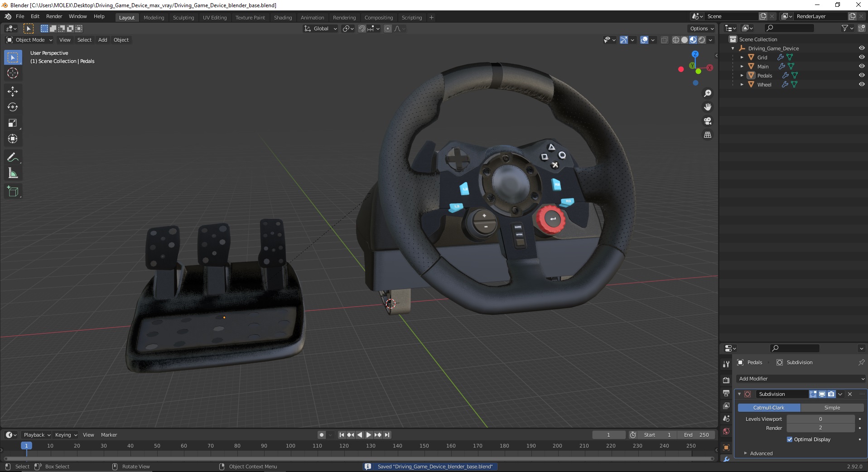Screen dimensions: 868x472
Task: Choose the Catmull-Clark subdivision type
Action: pos(769,408)
